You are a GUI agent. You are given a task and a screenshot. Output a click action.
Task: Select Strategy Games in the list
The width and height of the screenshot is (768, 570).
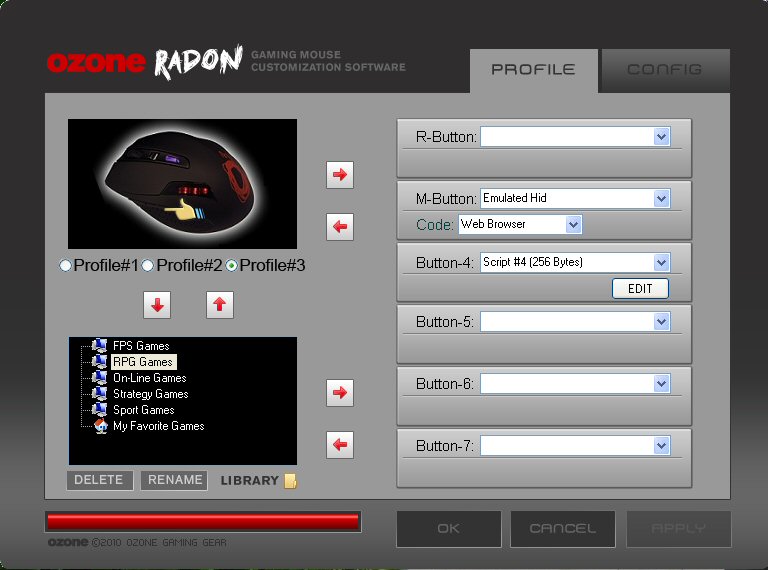point(151,394)
